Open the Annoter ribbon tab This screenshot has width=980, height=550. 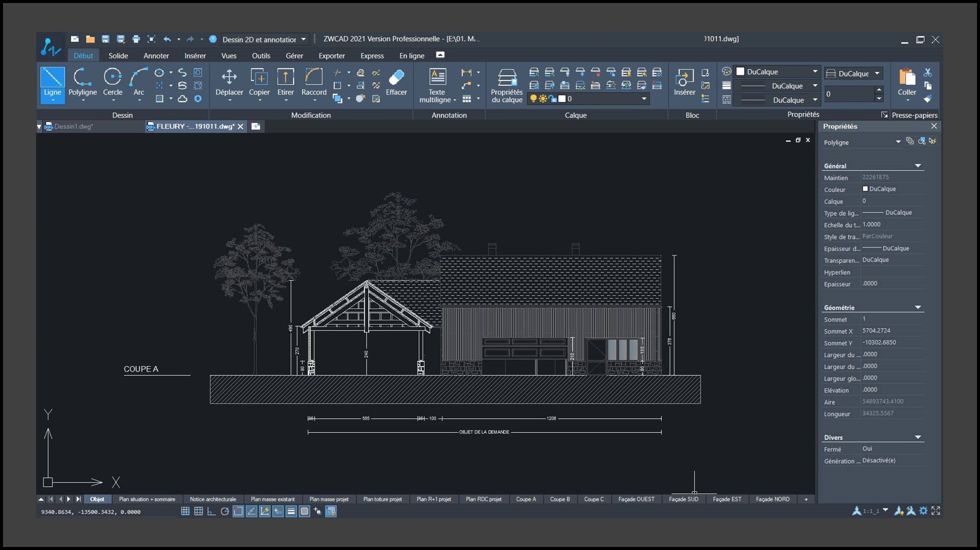pos(156,56)
